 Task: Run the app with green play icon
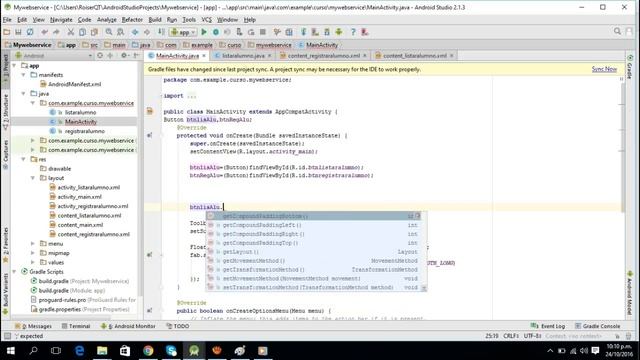click(204, 32)
